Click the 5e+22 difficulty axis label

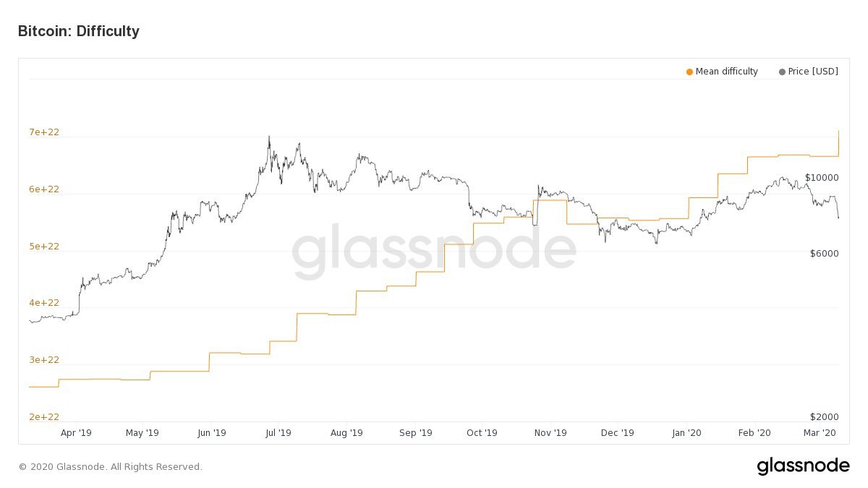tap(44, 247)
